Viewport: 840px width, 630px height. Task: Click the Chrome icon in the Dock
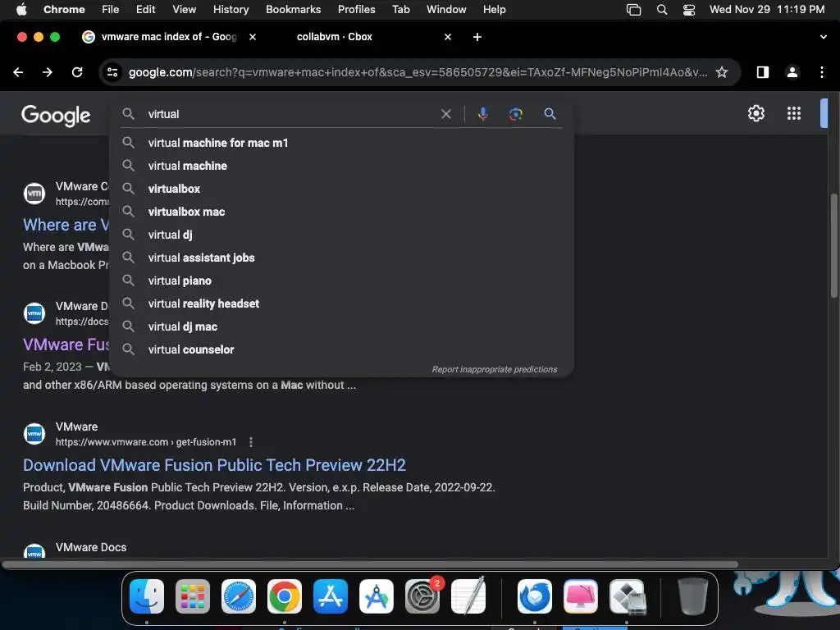click(x=285, y=596)
